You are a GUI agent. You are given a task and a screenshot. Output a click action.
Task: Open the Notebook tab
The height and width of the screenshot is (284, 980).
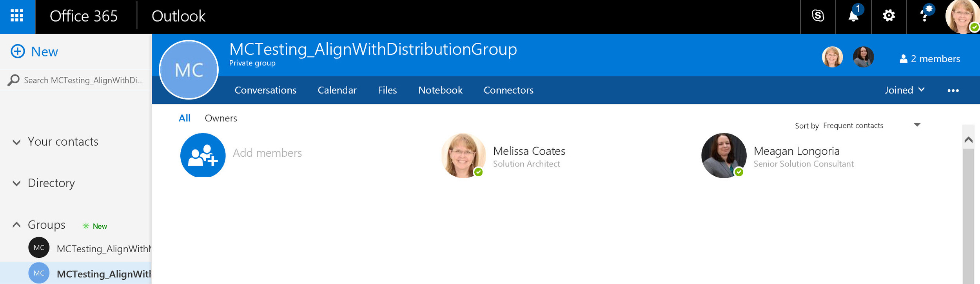point(440,90)
